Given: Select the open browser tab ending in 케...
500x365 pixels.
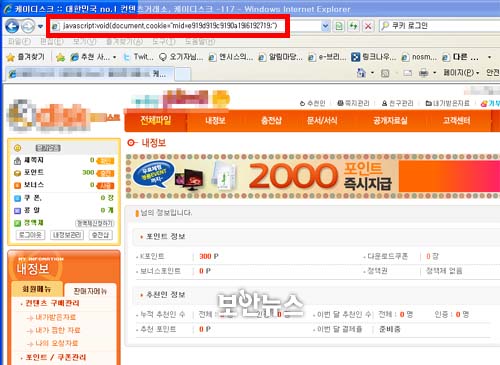Looking at the screenshot, I should pyautogui.click(x=89, y=74).
